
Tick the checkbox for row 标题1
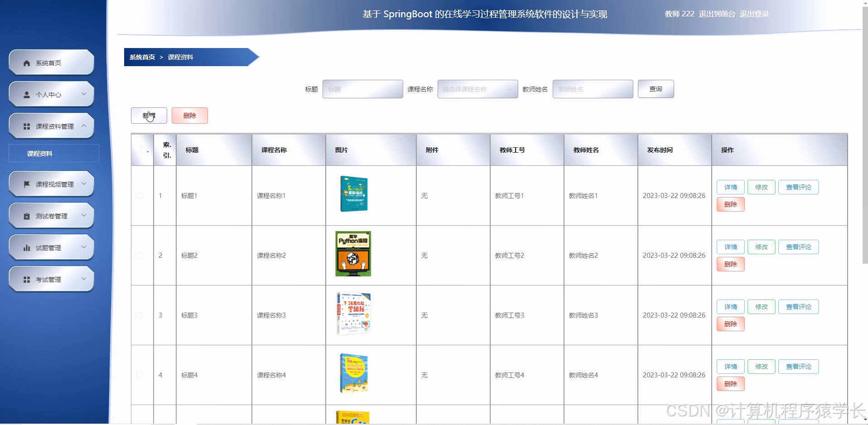139,196
